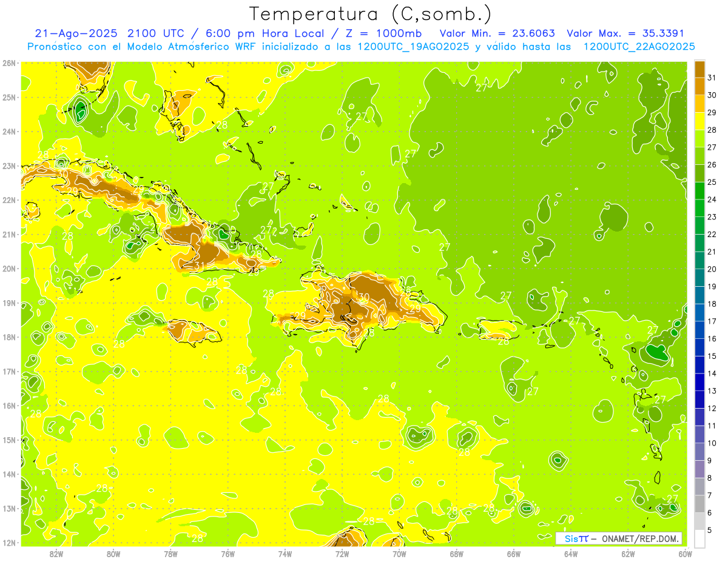The height and width of the screenshot is (562, 728).
Task: Select the orange legend swatch between 30 and 31
Action: [x=699, y=86]
